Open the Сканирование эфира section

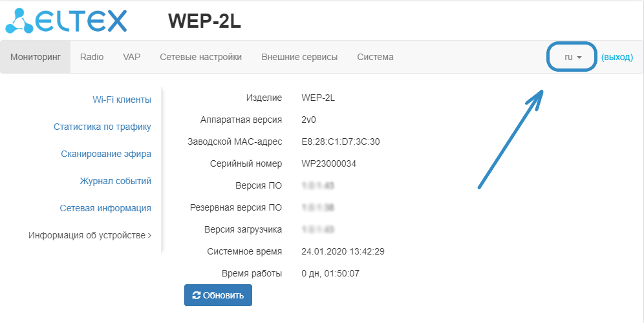pos(106,154)
